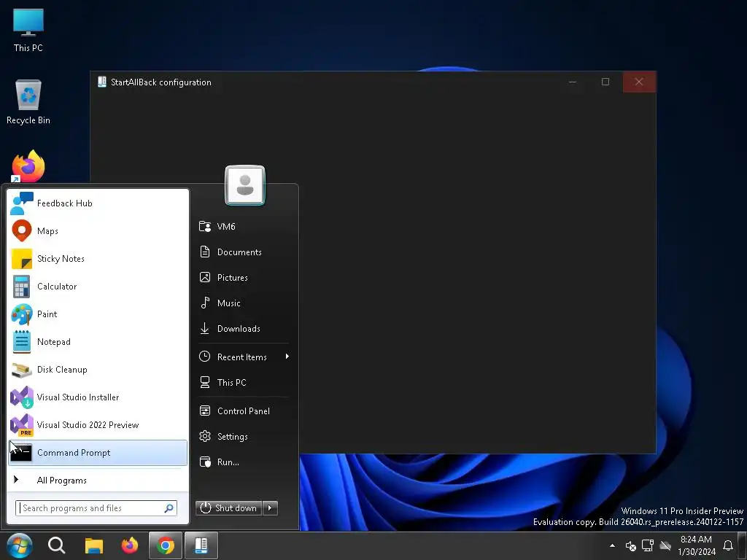Open Notepad
Screen dimensions: 747x560
click(x=98, y=342)
